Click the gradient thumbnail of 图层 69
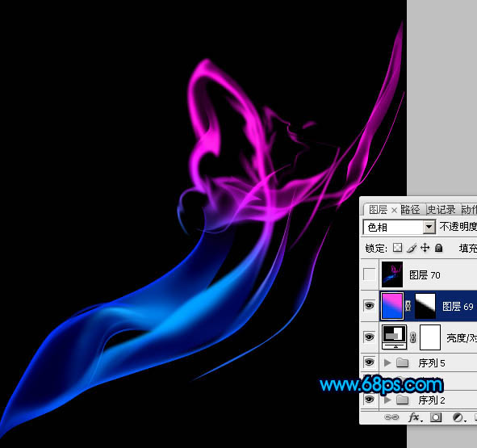The image size is (477, 448). click(x=391, y=306)
